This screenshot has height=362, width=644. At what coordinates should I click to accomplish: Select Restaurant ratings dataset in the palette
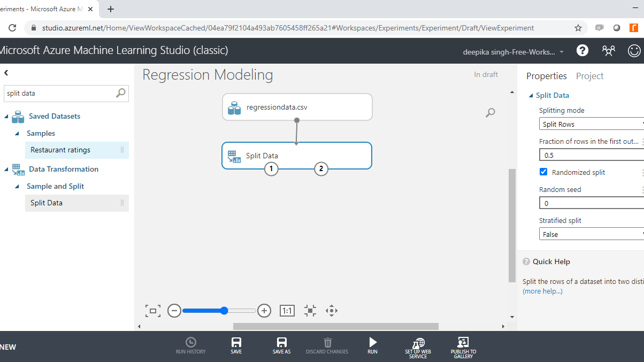click(x=76, y=150)
